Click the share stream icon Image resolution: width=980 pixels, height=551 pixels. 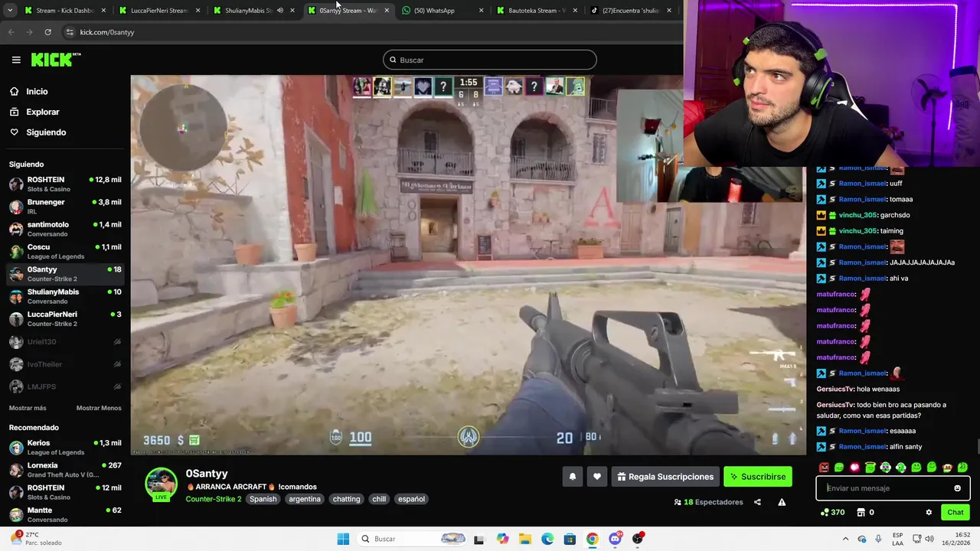pos(757,502)
